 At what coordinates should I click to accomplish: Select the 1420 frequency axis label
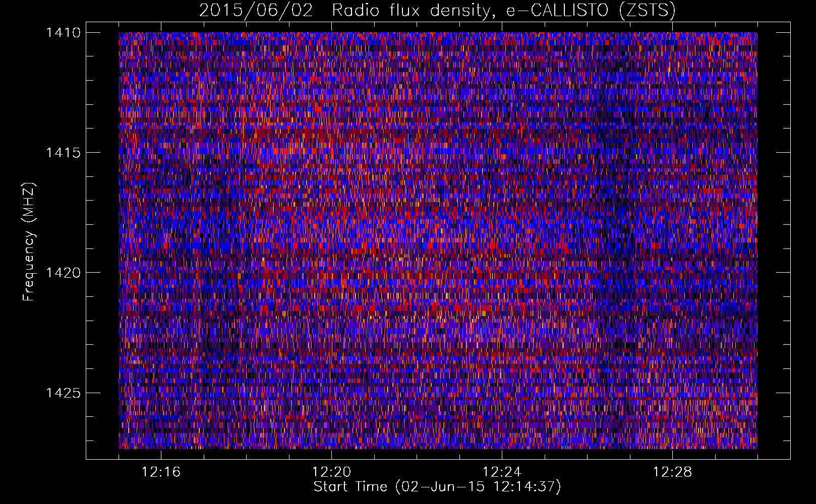[x=63, y=273]
